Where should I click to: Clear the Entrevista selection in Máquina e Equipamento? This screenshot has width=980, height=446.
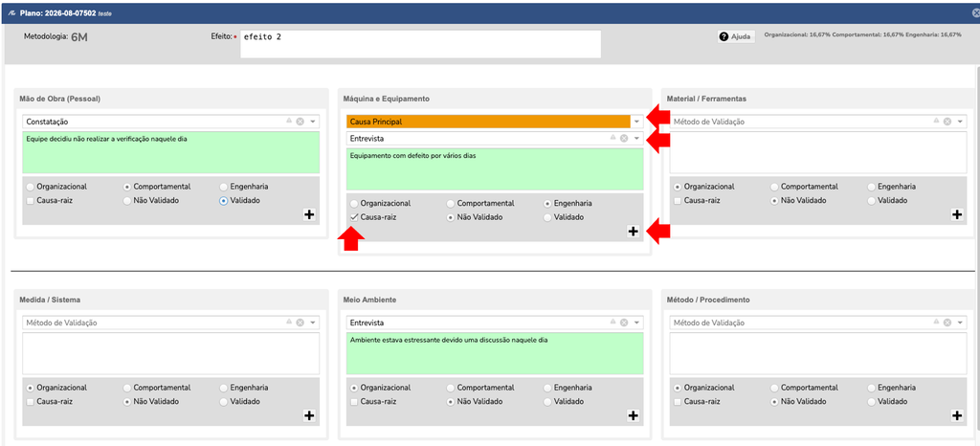point(624,138)
